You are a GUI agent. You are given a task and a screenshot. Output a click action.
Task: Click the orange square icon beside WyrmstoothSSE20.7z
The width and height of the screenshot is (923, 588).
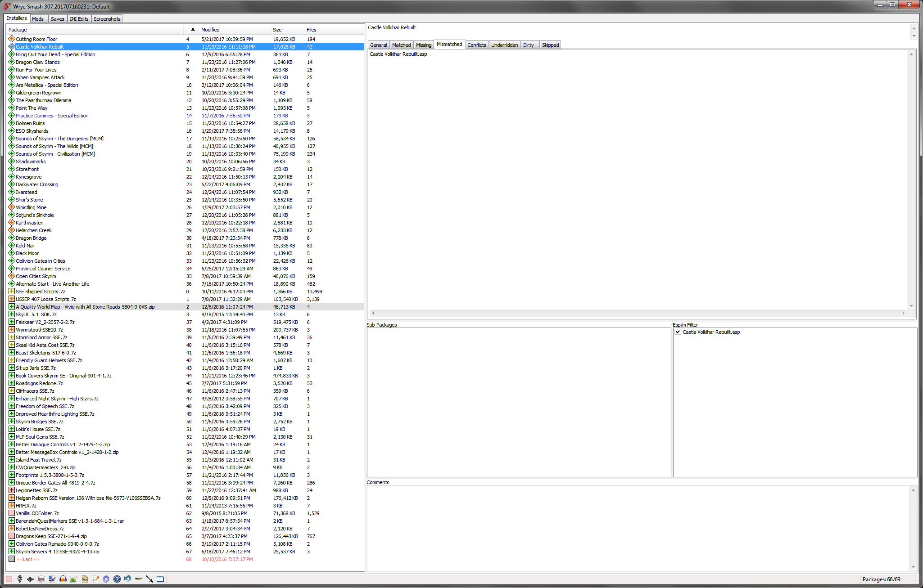(x=12, y=330)
